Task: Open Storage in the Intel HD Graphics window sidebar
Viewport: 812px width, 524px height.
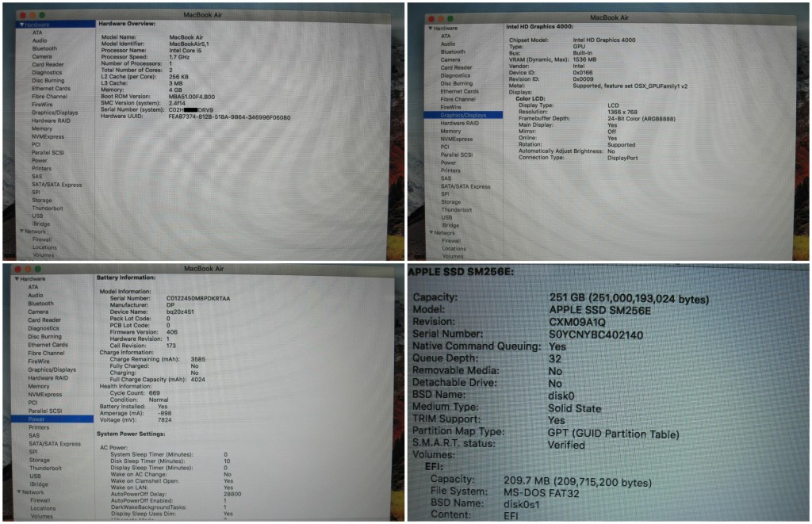Action: 450,202
